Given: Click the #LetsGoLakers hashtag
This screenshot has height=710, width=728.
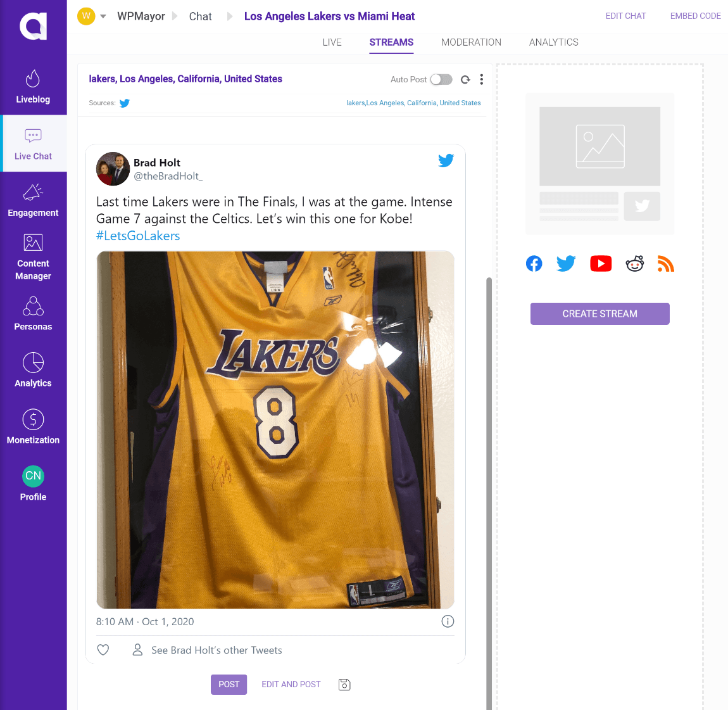Looking at the screenshot, I should 138,236.
